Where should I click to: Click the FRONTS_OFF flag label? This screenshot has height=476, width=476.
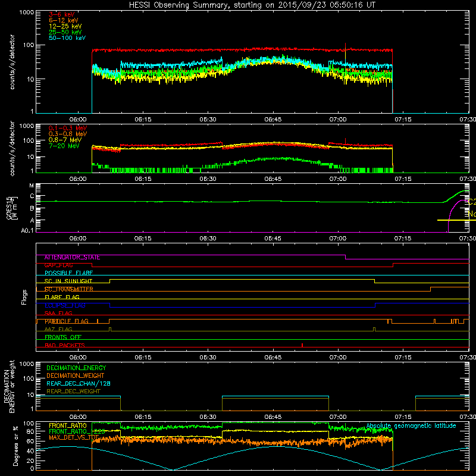[x=63, y=337]
